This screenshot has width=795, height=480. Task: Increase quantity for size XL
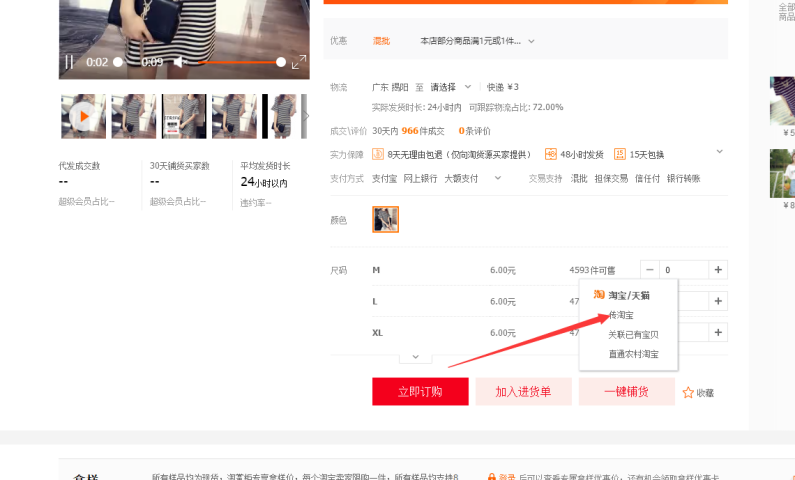718,333
